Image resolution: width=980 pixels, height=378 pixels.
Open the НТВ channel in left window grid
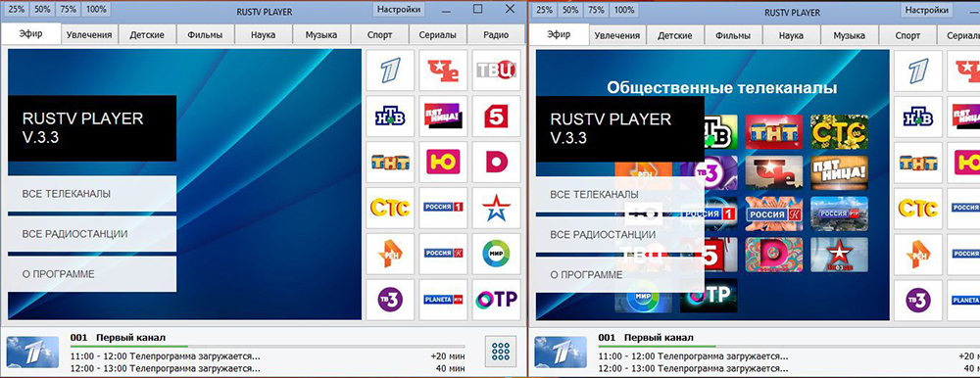(x=390, y=117)
